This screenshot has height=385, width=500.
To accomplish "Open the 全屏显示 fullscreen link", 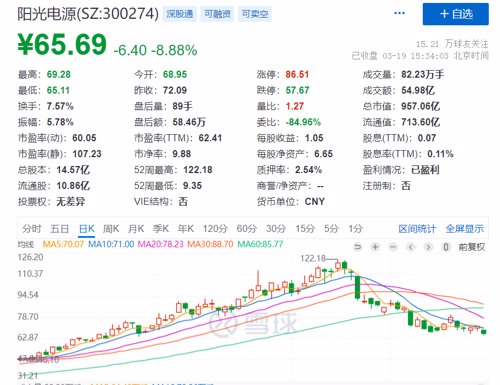I will tap(465, 229).
